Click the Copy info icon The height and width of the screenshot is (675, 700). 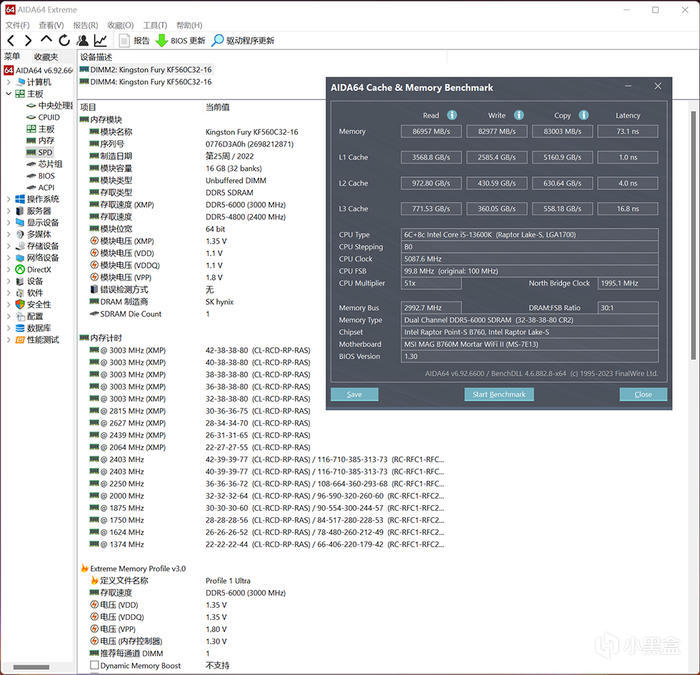coord(584,115)
